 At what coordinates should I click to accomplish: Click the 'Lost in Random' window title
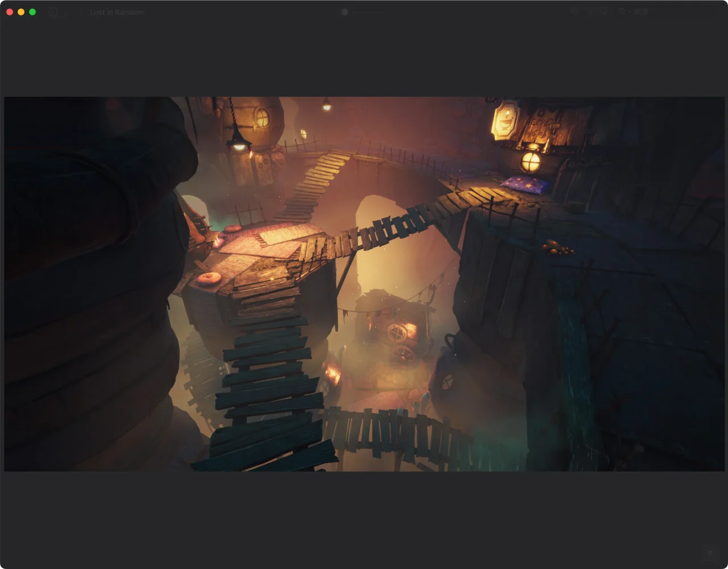pyautogui.click(x=117, y=12)
